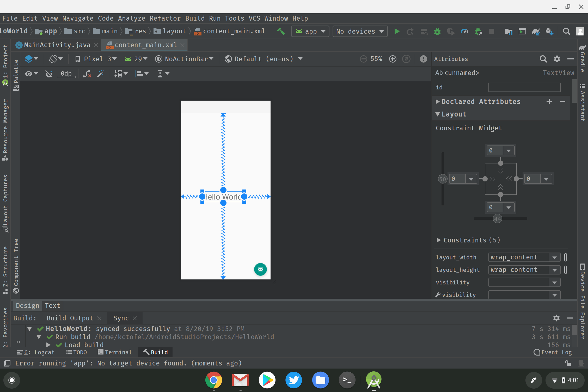Image resolution: width=588 pixels, height=392 pixels.
Task: Click the Android Studio icon in taskbar
Action: tap(374, 380)
